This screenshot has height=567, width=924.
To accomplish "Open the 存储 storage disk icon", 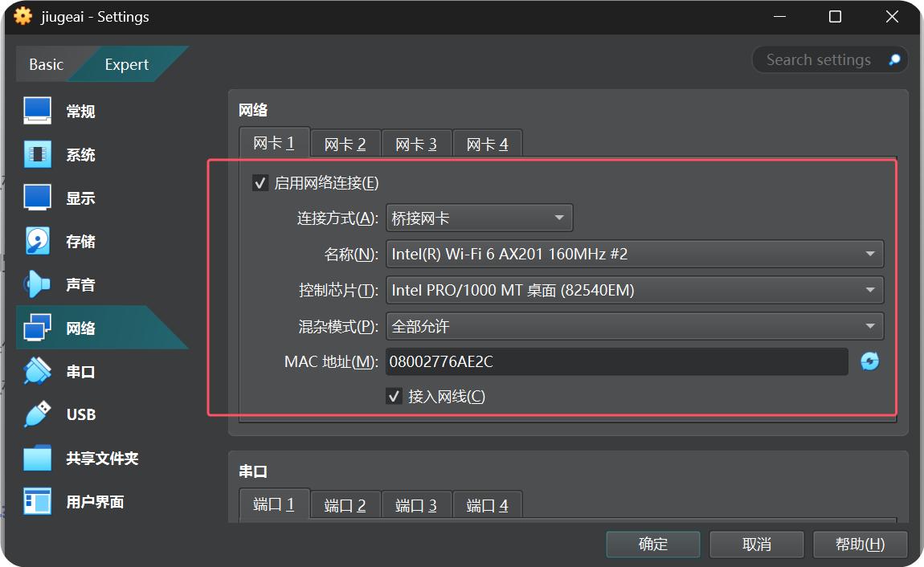I will 37,241.
